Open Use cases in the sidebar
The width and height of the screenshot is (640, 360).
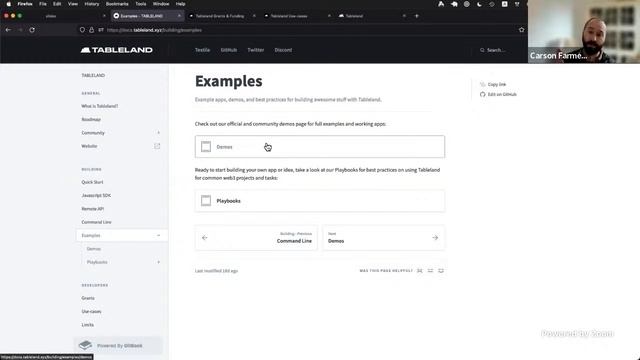click(91, 311)
